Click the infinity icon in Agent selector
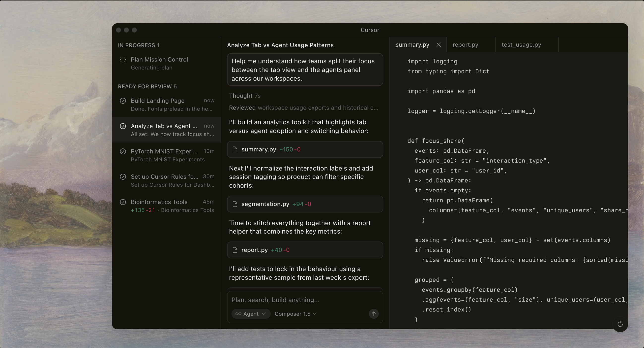The image size is (644, 348). click(238, 314)
